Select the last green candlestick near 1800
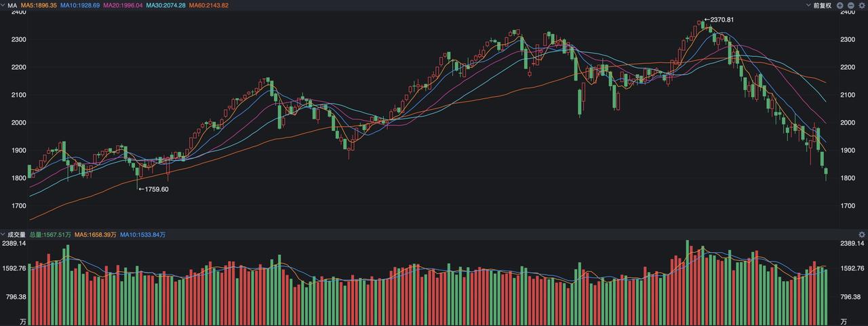868x326 pixels. (825, 172)
